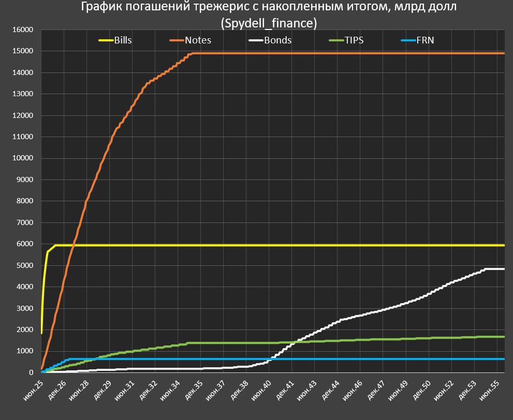Image resolution: width=513 pixels, height=420 pixels.
Task: Click the июн.52 x-axis label
Action: click(x=444, y=390)
